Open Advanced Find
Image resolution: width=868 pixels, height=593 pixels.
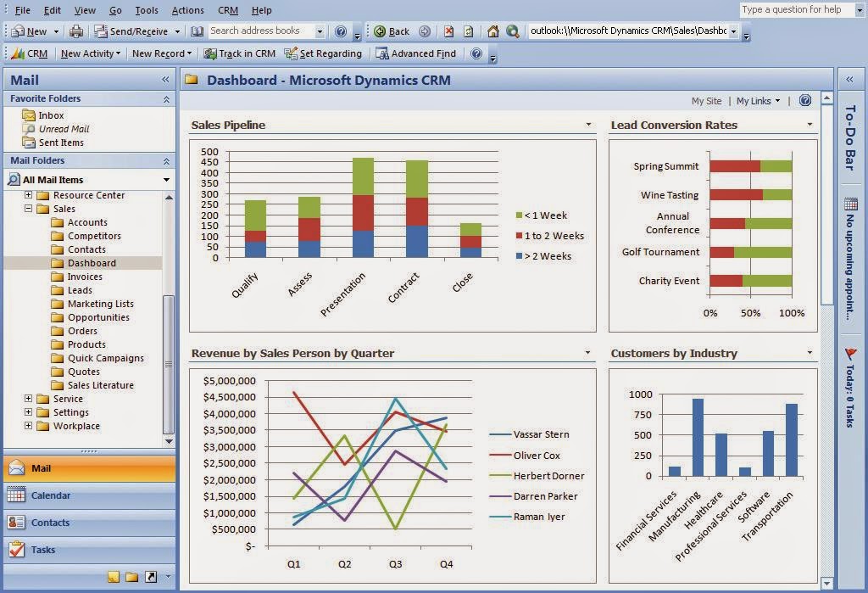point(416,53)
